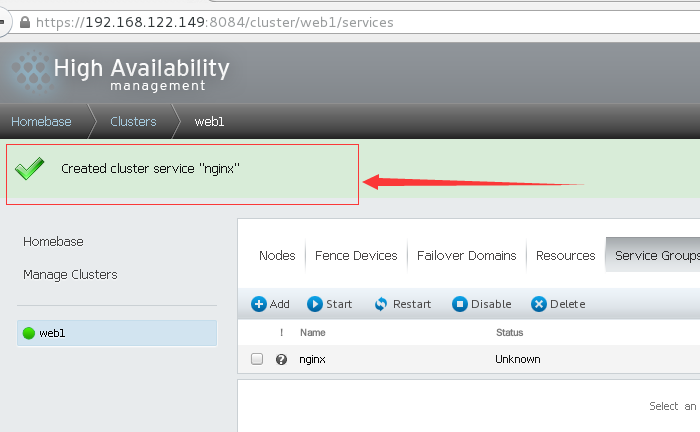Click Manage Clusters in the sidebar
This screenshot has width=700, height=432.
point(70,274)
